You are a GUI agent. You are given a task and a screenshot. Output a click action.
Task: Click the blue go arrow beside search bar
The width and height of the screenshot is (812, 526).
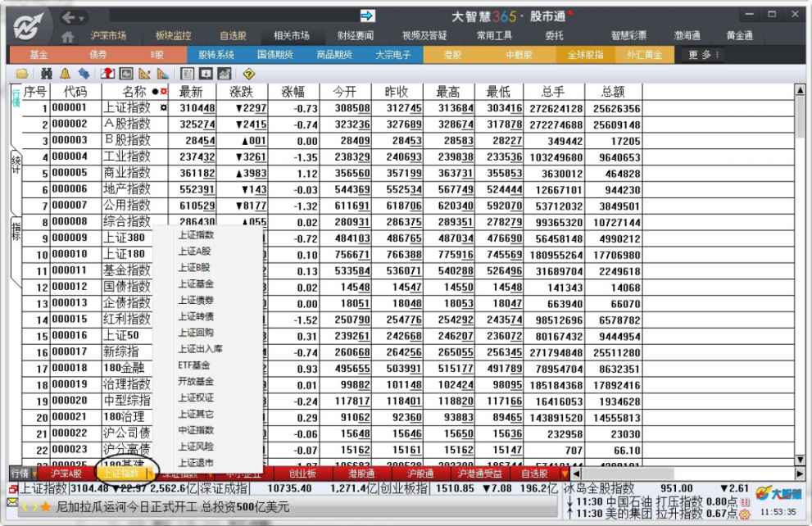(x=367, y=16)
